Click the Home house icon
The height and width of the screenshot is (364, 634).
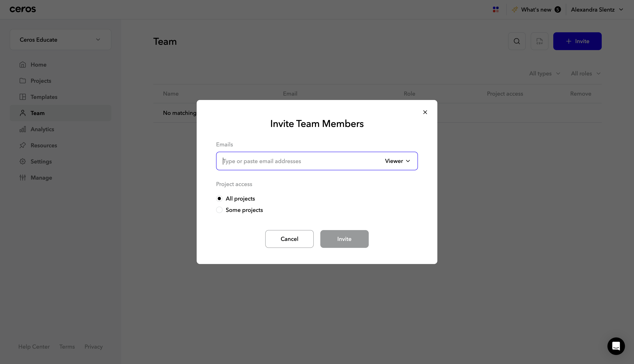tap(23, 65)
